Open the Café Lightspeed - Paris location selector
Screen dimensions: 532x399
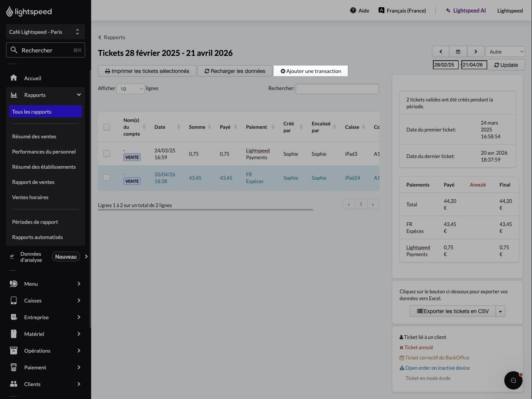point(46,32)
